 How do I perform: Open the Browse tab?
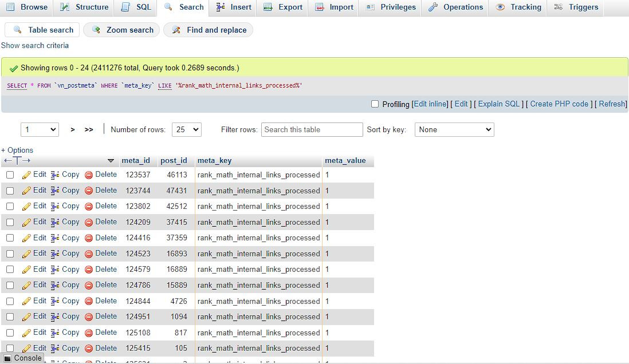(x=27, y=7)
